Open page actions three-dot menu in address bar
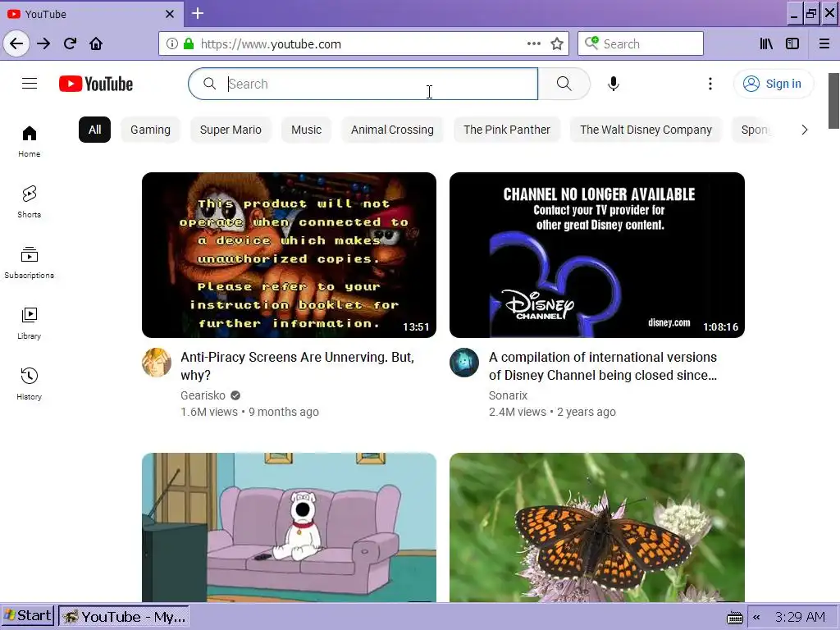 tap(533, 43)
